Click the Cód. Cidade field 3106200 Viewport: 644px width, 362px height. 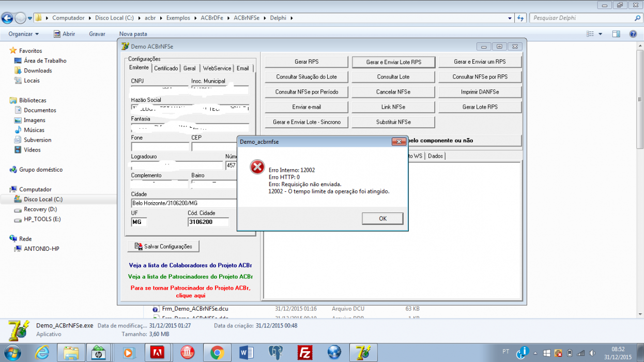[208, 222]
